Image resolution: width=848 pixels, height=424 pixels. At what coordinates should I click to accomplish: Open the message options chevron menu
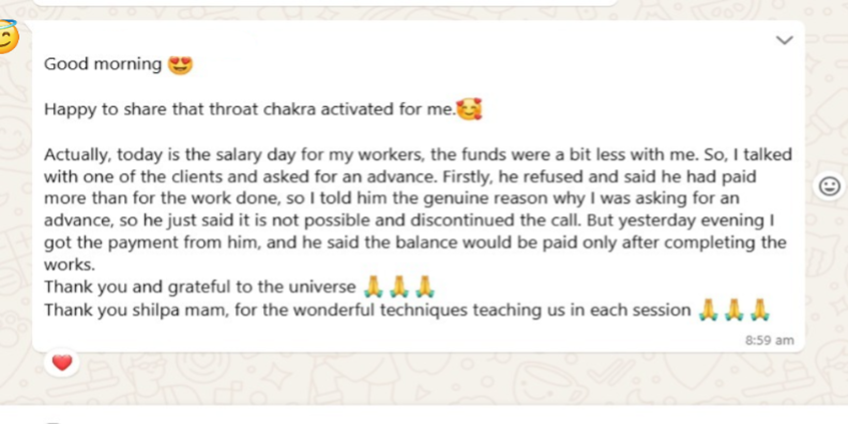tap(785, 40)
